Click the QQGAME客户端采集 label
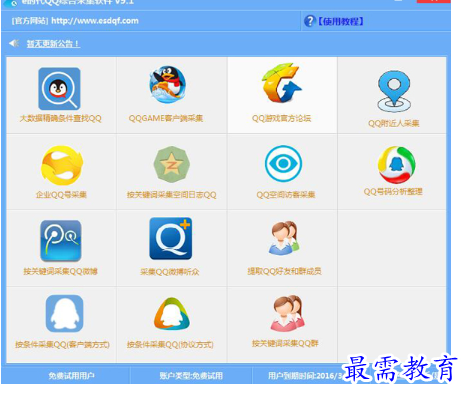Viewport: 466px width, 400px height. click(x=166, y=118)
